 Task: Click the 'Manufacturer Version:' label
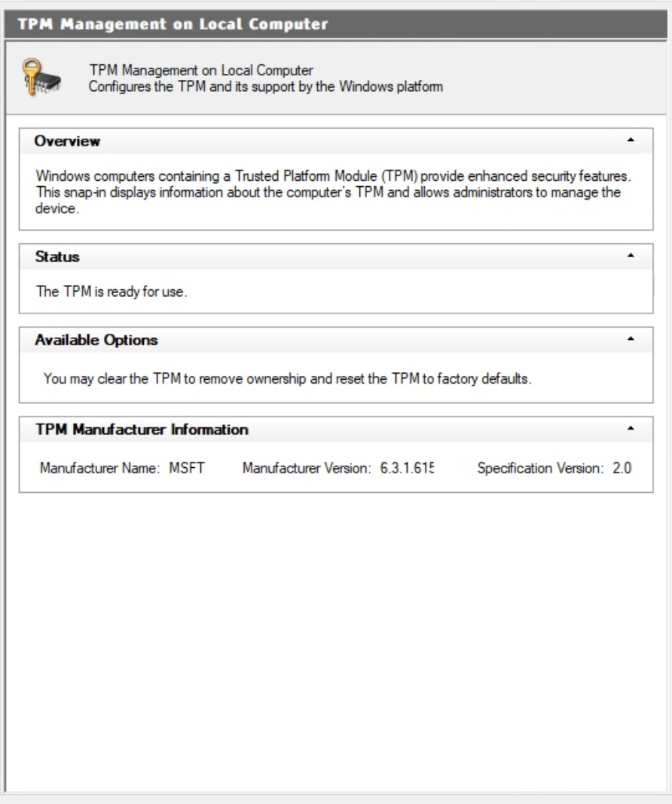click(x=307, y=468)
